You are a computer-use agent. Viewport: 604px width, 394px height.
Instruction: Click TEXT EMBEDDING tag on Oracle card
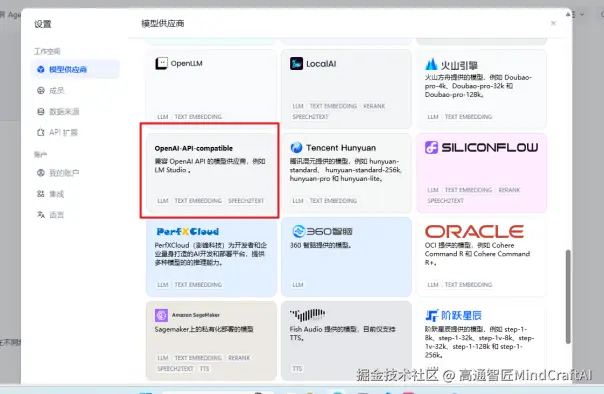click(x=468, y=285)
